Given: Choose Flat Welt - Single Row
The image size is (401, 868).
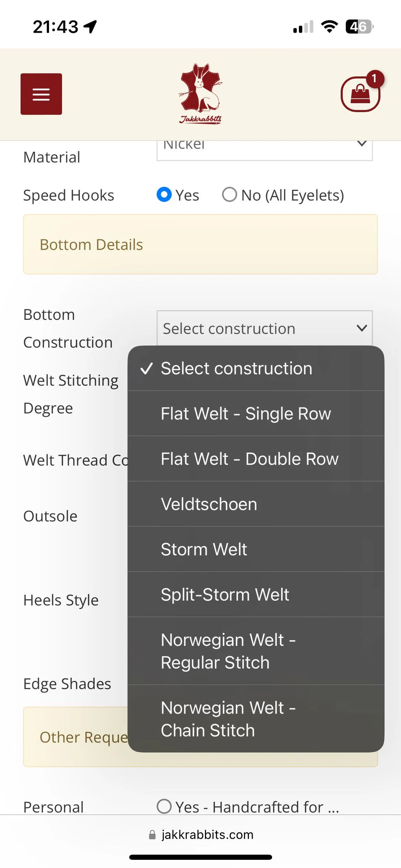Looking at the screenshot, I should 246,414.
